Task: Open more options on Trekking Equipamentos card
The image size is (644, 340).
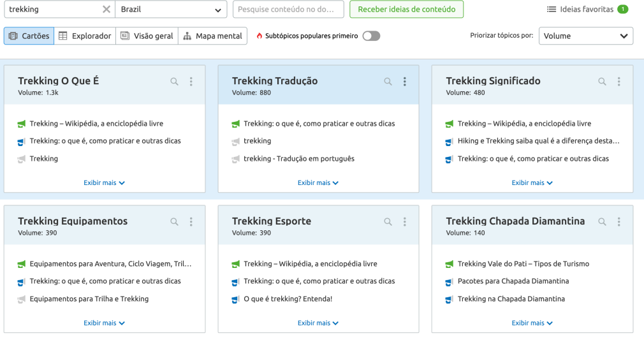Action: click(191, 221)
